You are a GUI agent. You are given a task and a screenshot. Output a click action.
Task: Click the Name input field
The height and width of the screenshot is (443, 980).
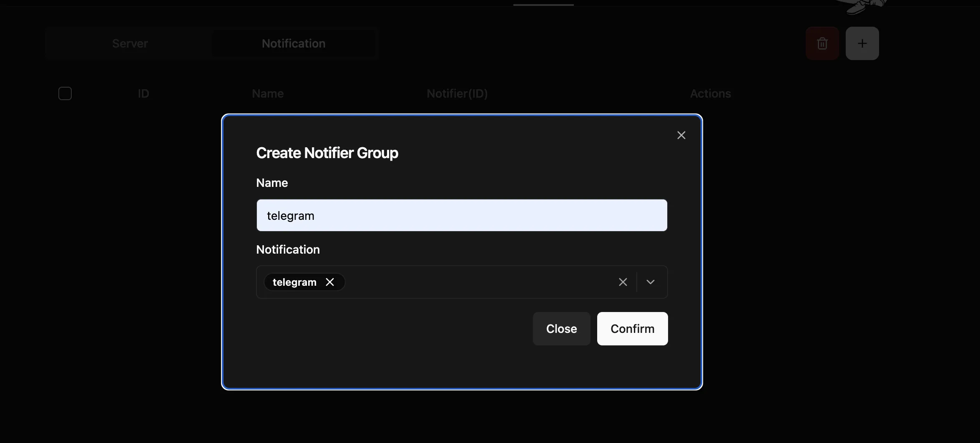[x=462, y=215]
